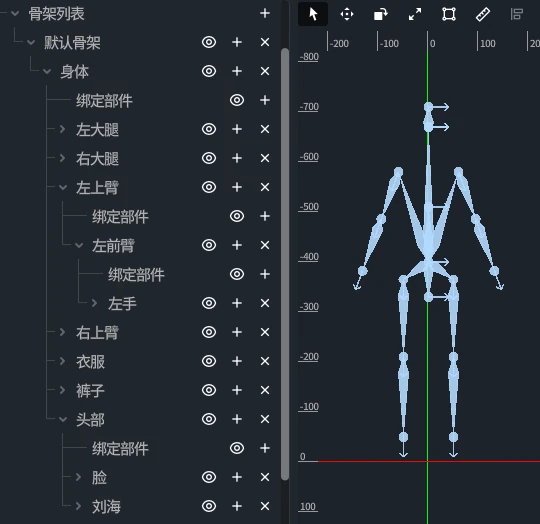Hide 右大腿 bone with eye icon

(209, 158)
